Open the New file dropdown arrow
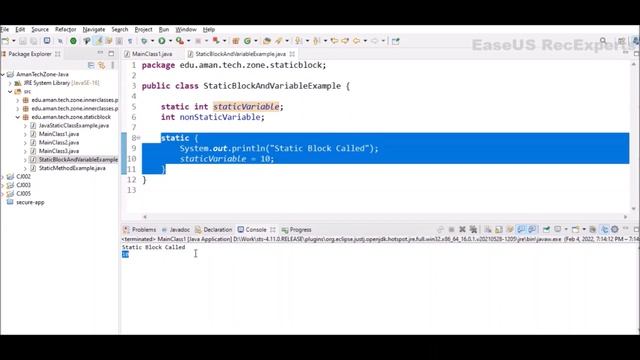The image size is (640, 360). [13, 41]
